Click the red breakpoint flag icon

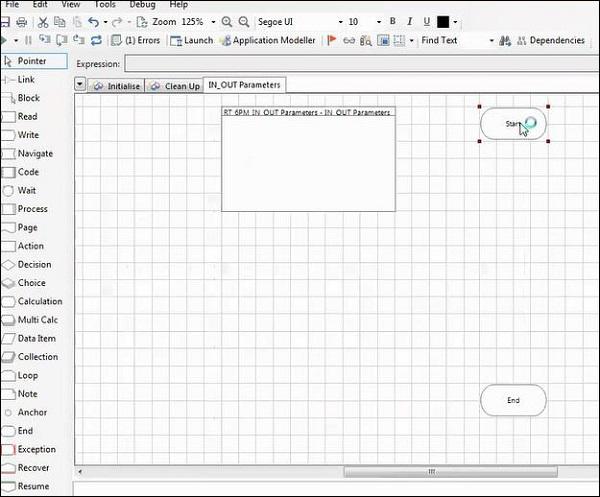coord(332,40)
